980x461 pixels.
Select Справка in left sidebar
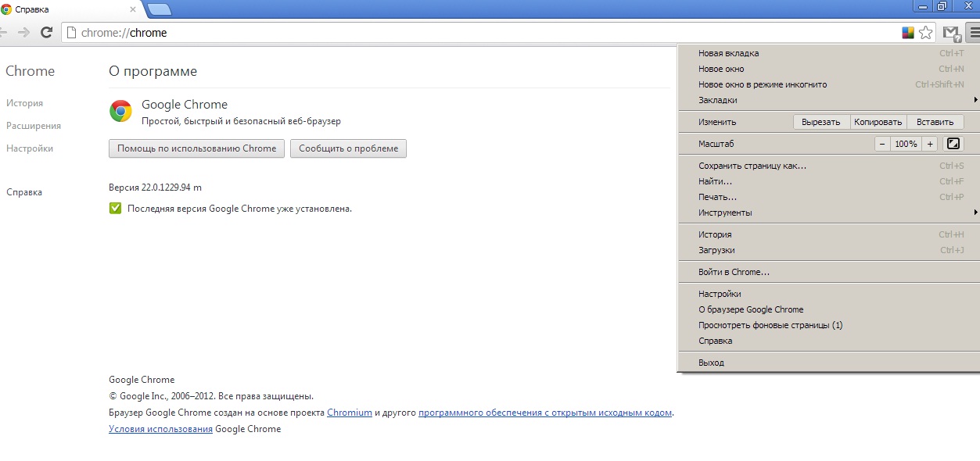[24, 192]
